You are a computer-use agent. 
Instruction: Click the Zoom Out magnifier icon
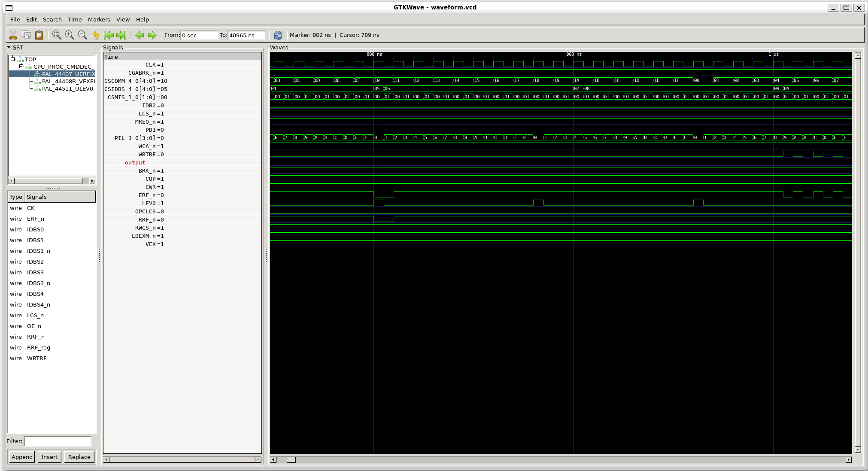click(82, 35)
